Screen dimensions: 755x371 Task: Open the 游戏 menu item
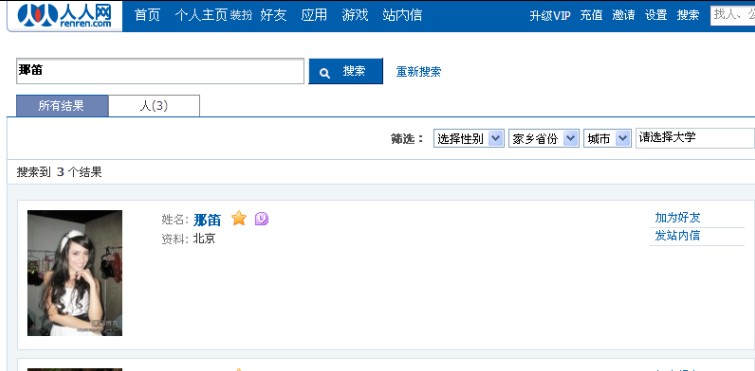tap(355, 15)
